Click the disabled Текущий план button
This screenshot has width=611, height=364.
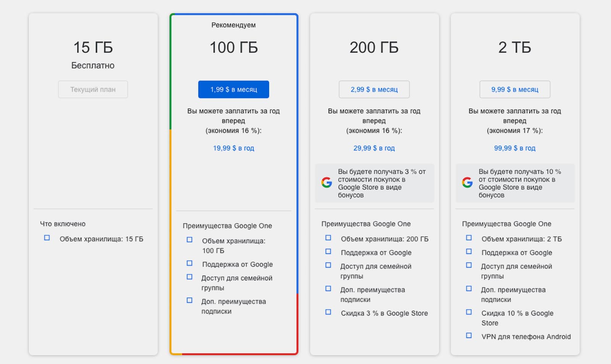click(x=93, y=89)
